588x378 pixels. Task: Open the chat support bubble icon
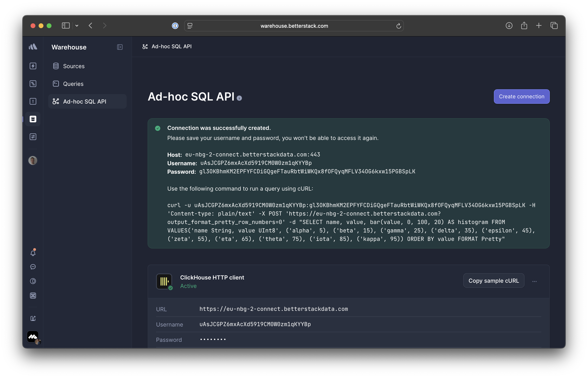pos(33,267)
